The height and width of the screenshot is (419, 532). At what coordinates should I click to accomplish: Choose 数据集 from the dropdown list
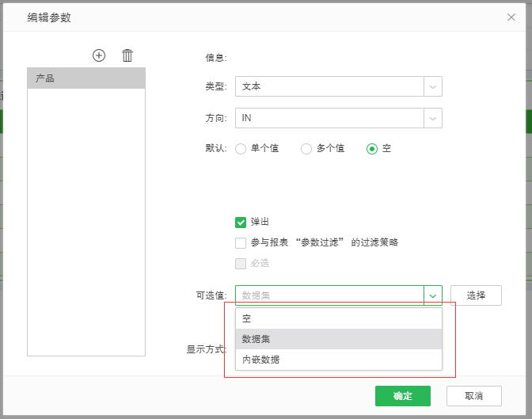tap(338, 339)
